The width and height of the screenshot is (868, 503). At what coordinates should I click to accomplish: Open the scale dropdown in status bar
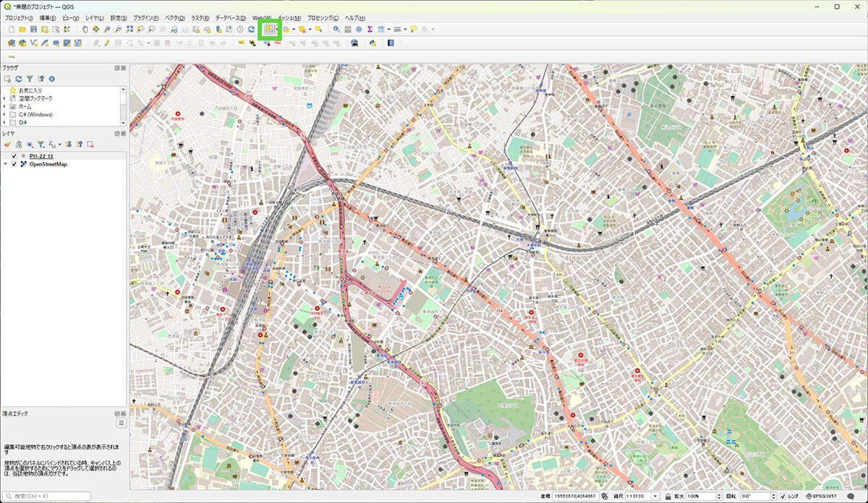(x=655, y=496)
